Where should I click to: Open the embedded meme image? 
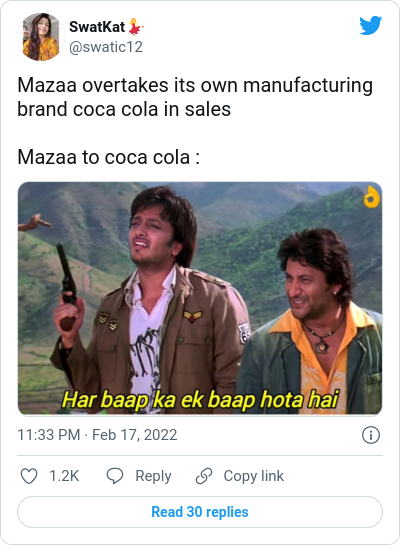point(200,298)
